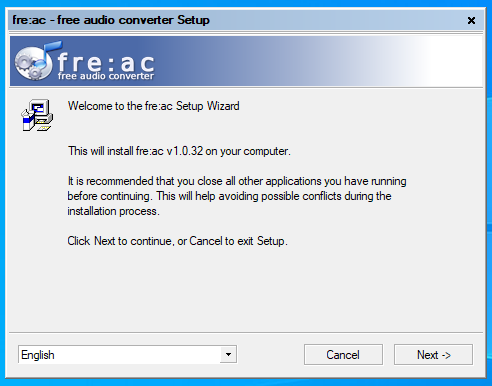Click the blue desktop background beside the dialog

click(489, 200)
